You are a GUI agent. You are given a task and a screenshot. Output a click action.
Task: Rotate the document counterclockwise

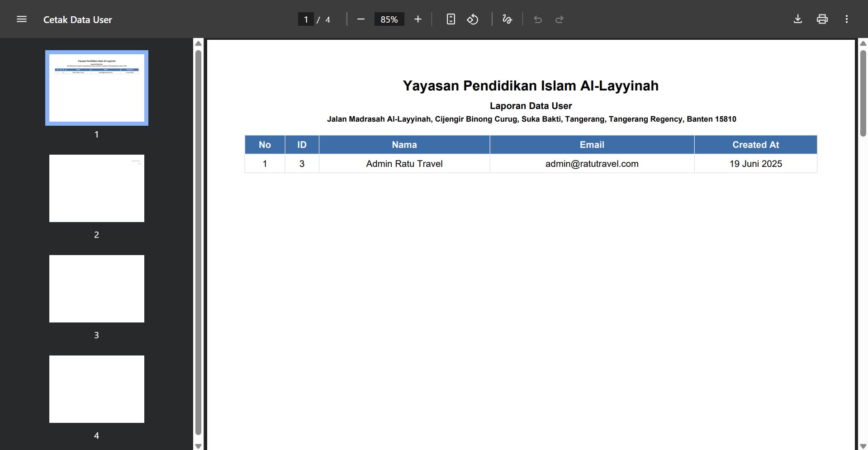coord(473,19)
